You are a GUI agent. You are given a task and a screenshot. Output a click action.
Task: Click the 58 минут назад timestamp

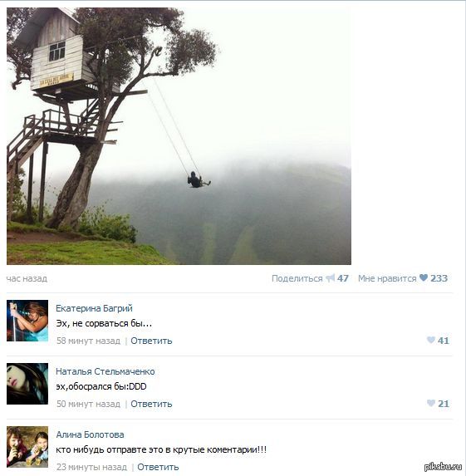pos(88,341)
